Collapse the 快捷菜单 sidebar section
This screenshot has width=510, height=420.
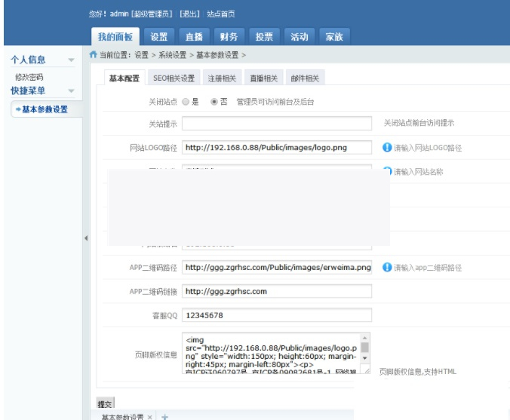point(72,91)
